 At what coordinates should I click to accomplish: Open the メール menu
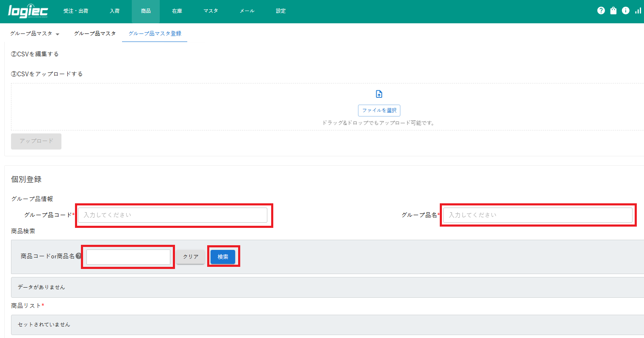tap(247, 11)
